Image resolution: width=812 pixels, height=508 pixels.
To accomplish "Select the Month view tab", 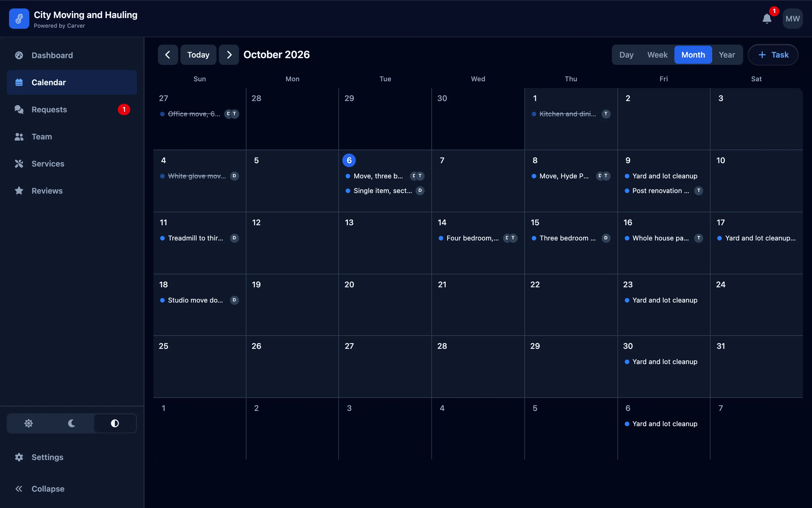I will pyautogui.click(x=693, y=55).
